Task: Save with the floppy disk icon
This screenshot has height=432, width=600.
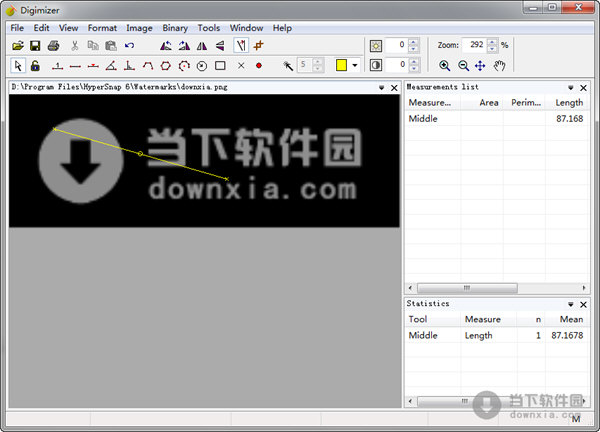Action: coord(35,46)
